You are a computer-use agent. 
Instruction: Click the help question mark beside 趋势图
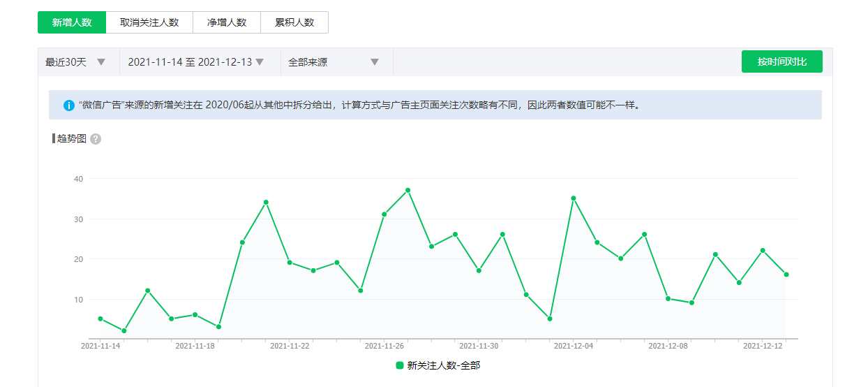(96, 139)
